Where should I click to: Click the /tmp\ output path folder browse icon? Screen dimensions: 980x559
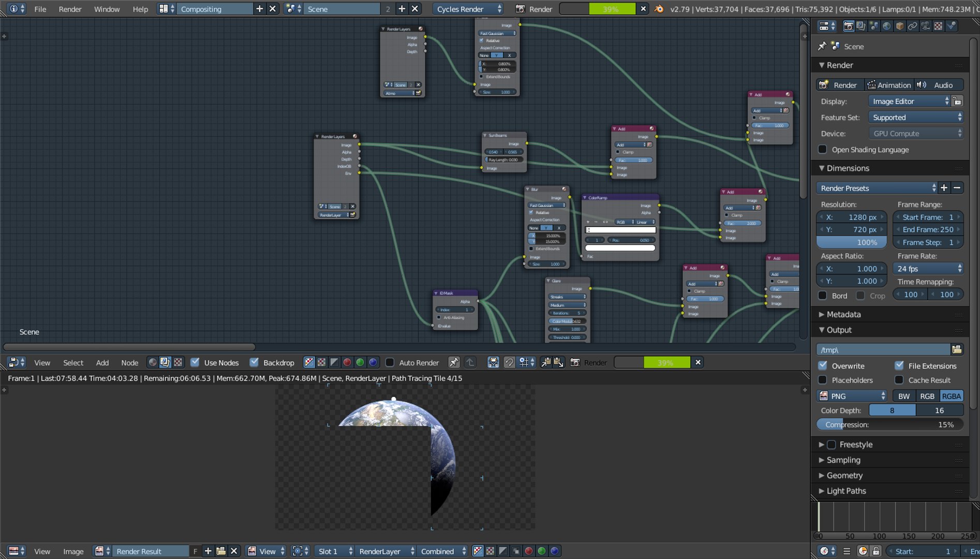tap(957, 349)
